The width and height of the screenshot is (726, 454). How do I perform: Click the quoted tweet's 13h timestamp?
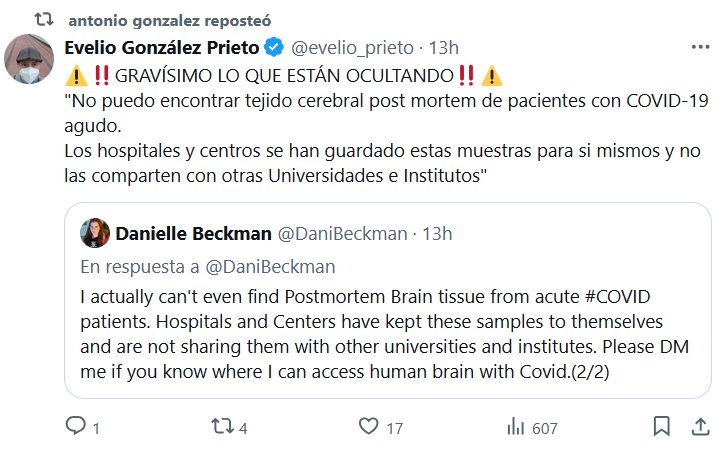[x=436, y=233]
